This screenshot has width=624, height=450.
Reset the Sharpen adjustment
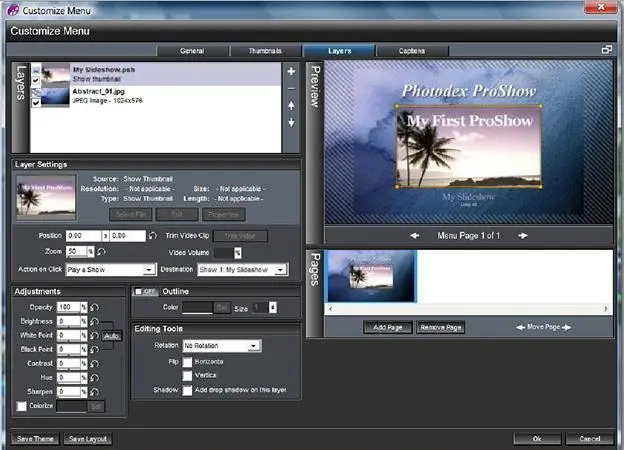(94, 392)
